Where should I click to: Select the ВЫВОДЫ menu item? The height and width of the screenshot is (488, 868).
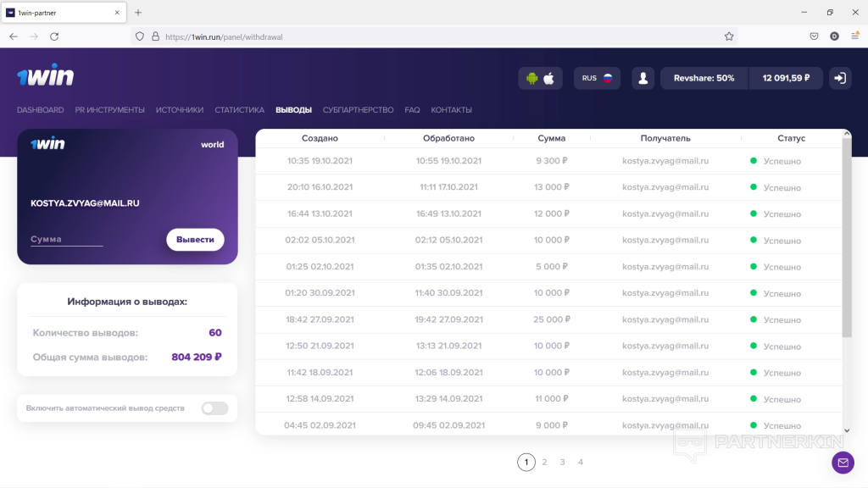(293, 110)
